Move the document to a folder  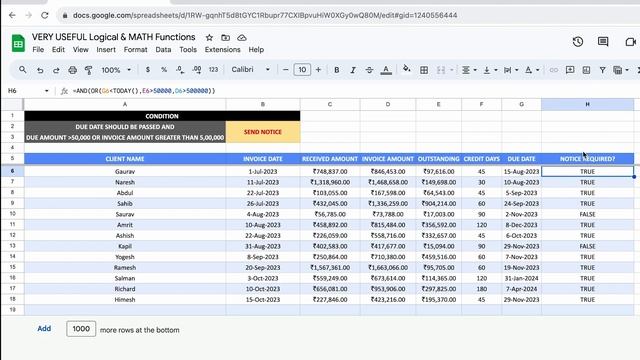(x=225, y=38)
